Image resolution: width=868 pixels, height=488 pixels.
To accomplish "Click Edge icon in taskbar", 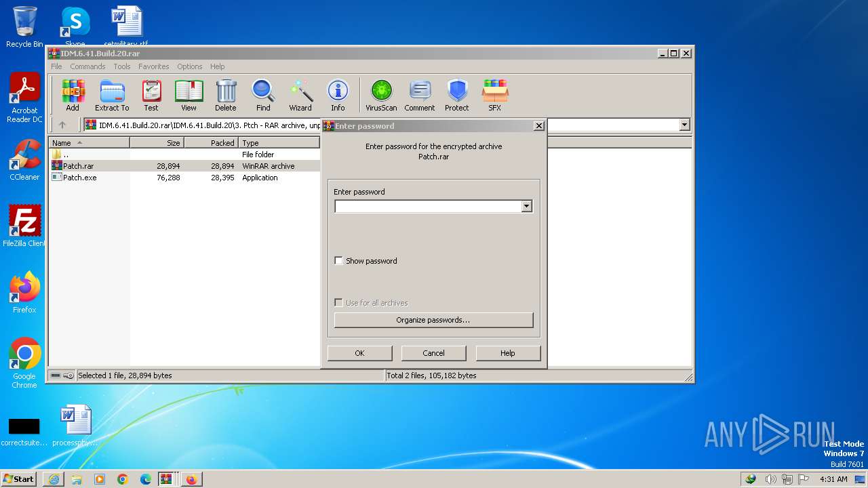I will pyautogui.click(x=146, y=479).
